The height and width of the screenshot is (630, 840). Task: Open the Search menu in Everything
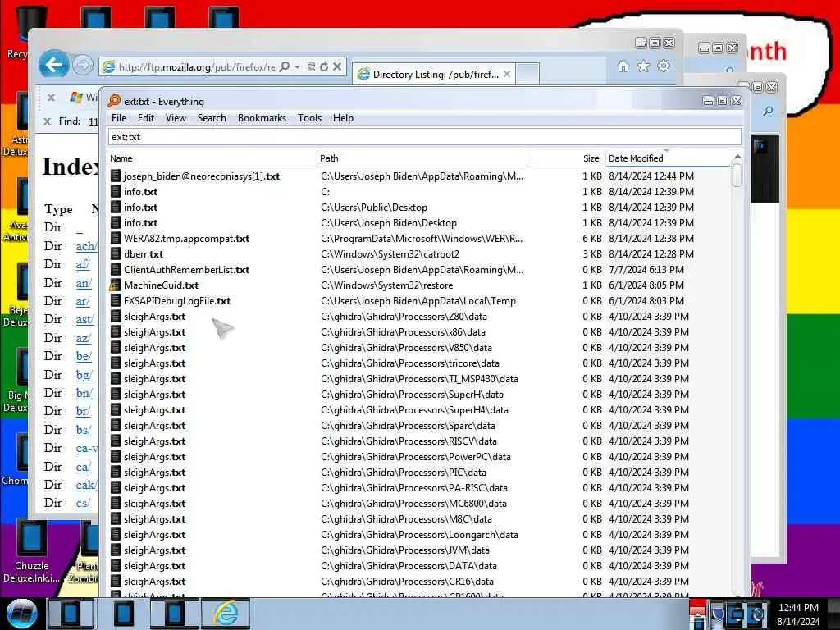212,118
